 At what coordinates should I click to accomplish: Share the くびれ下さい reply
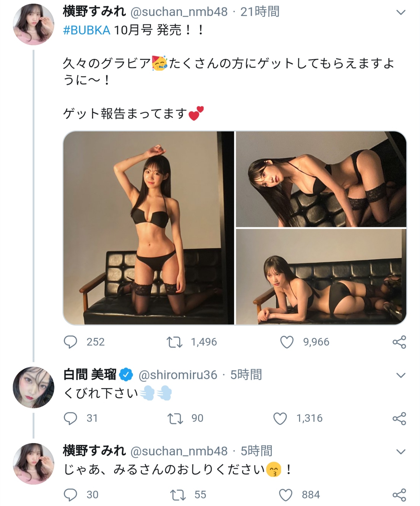(399, 418)
